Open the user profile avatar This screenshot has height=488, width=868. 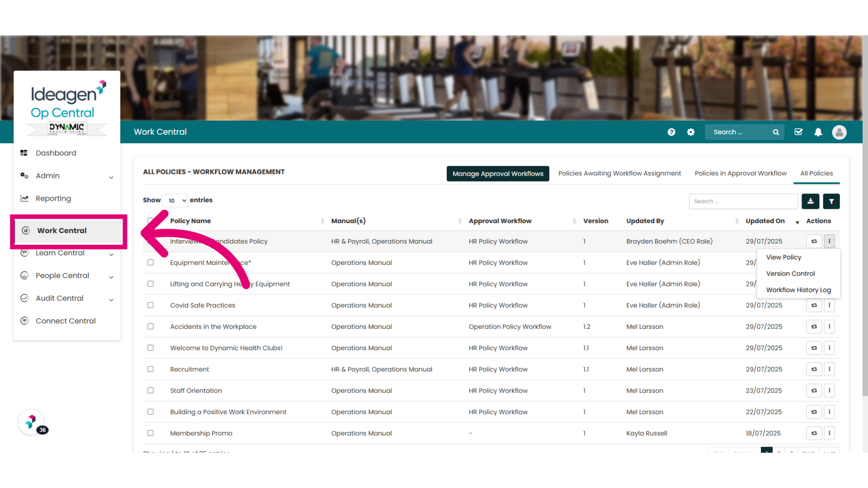(x=840, y=132)
